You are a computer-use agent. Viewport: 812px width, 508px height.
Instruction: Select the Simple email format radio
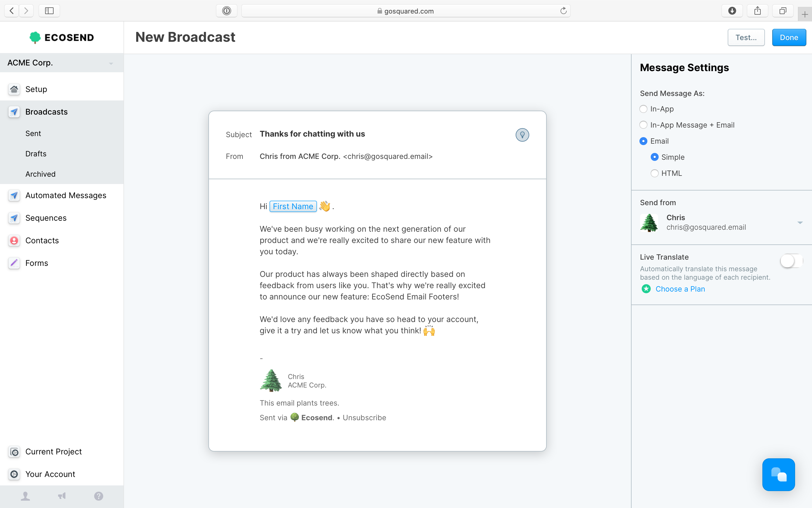pyautogui.click(x=654, y=157)
